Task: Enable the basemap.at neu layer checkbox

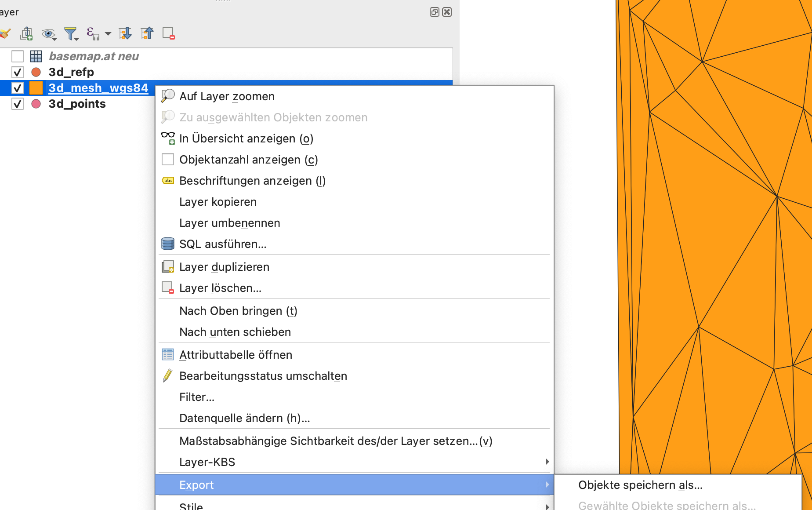Action: [x=18, y=56]
